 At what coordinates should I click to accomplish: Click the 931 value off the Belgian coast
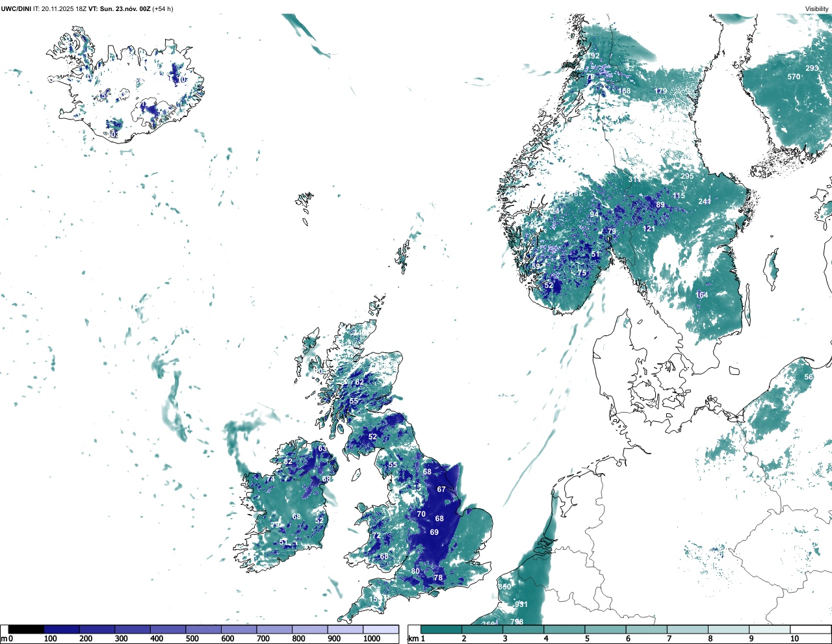tap(521, 604)
